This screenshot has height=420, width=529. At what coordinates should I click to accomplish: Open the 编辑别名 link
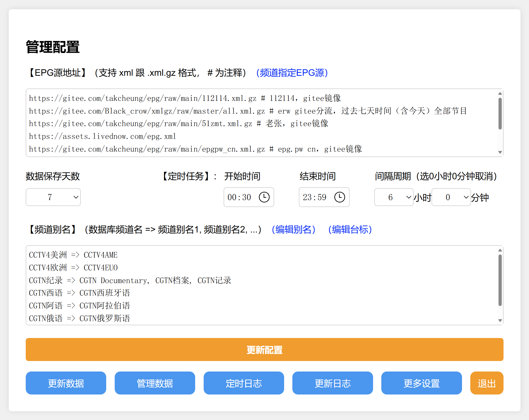293,229
